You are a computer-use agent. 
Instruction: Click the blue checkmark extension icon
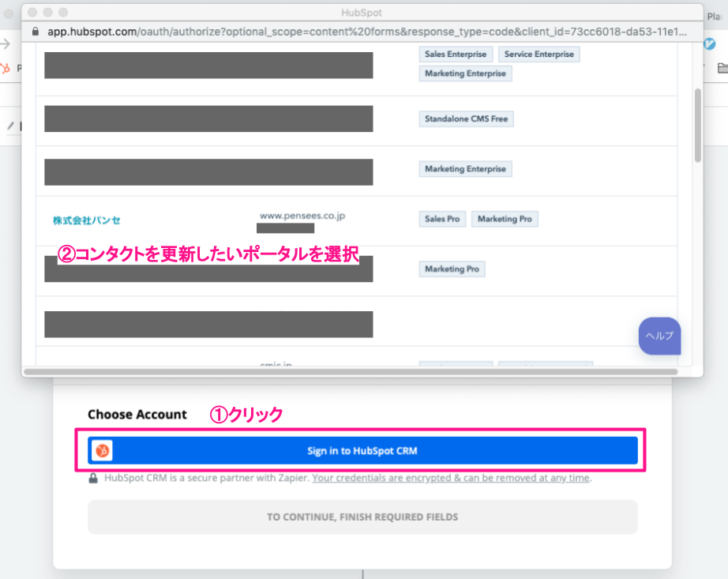click(720, 43)
